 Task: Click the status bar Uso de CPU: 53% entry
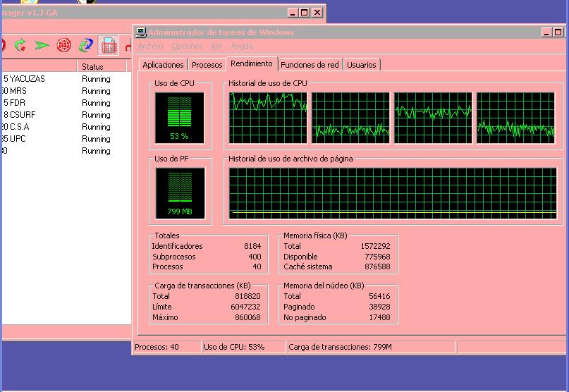click(243, 347)
